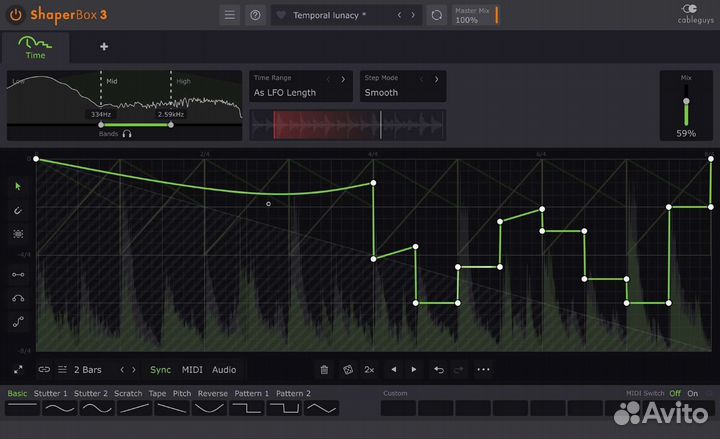Set MIDI Switch to Off
This screenshot has width=720, height=439.
click(675, 394)
